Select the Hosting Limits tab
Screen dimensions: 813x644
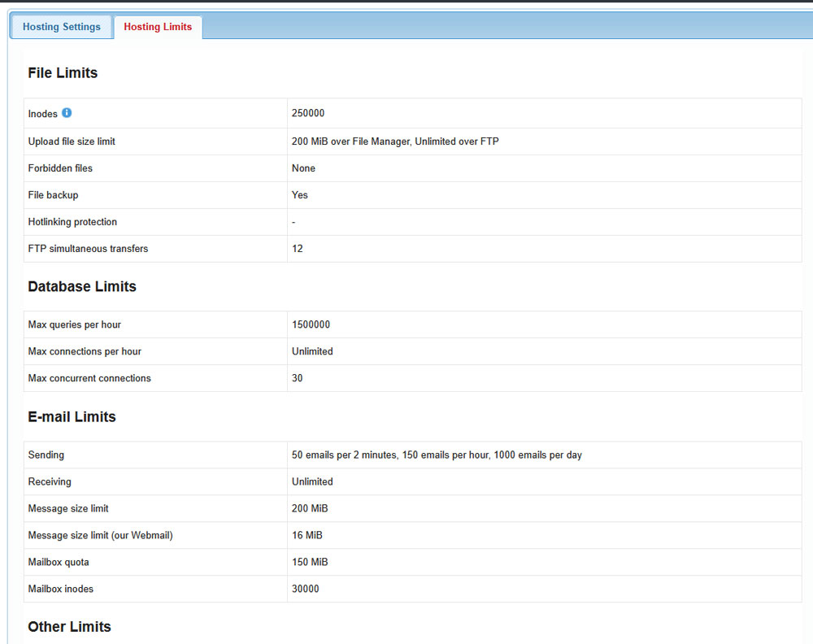[x=158, y=26]
